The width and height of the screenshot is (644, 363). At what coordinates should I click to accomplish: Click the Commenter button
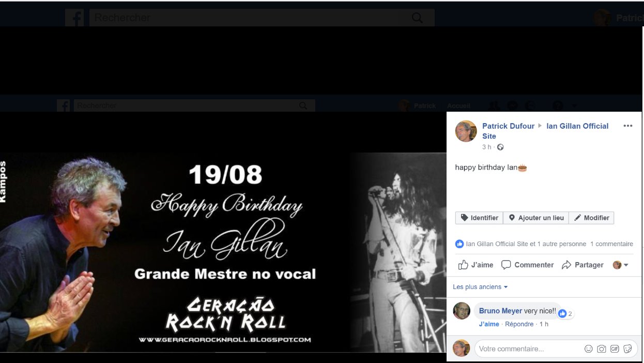(x=527, y=265)
